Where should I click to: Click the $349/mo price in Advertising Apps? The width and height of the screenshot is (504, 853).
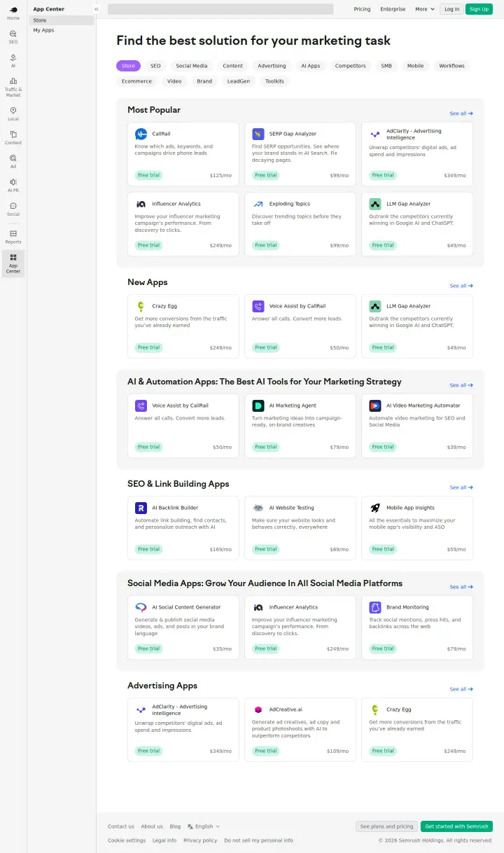tap(220, 751)
